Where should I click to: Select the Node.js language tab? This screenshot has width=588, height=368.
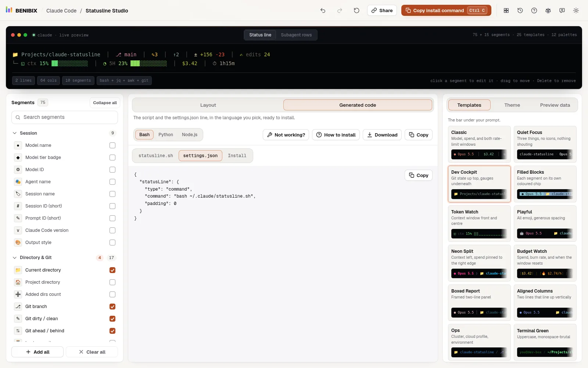click(x=190, y=135)
